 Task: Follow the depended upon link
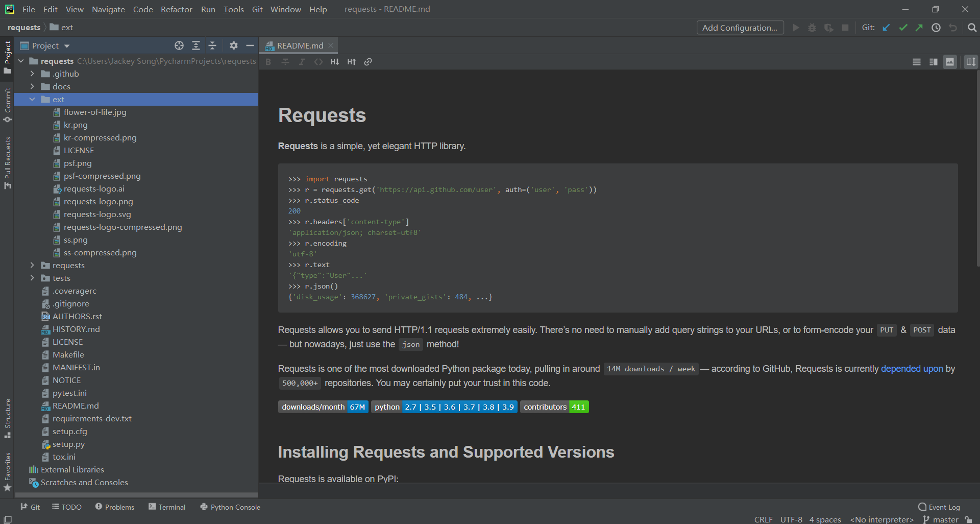[912, 369]
